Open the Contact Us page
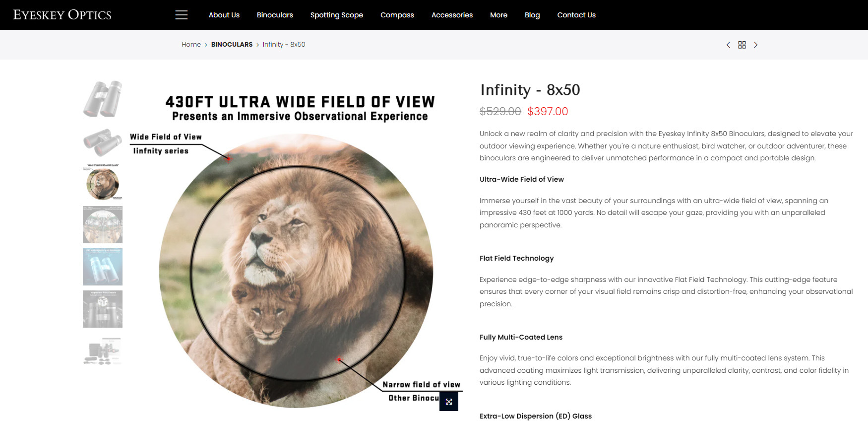Image resolution: width=868 pixels, height=422 pixels. (x=576, y=15)
